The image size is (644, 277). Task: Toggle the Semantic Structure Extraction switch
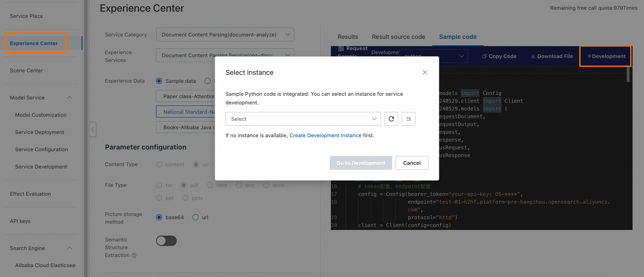pos(166,241)
